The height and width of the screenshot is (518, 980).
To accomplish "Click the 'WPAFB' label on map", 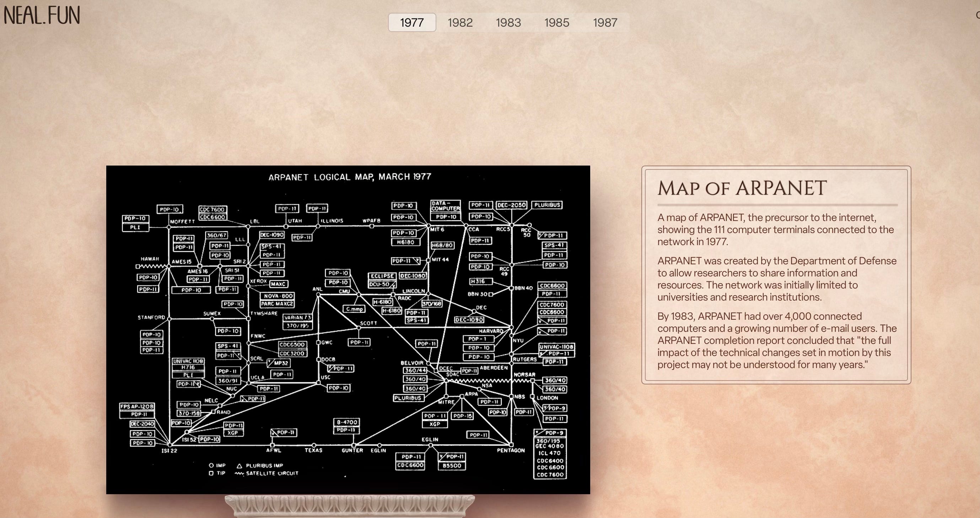I will pos(371,221).
